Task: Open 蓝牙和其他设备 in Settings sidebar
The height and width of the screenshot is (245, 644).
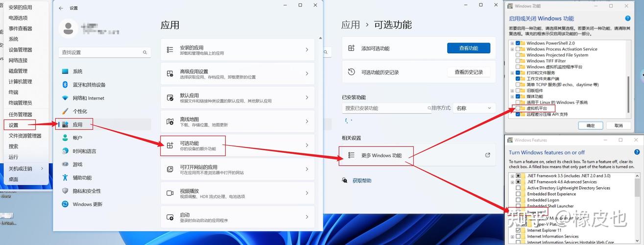Action: tap(104, 85)
